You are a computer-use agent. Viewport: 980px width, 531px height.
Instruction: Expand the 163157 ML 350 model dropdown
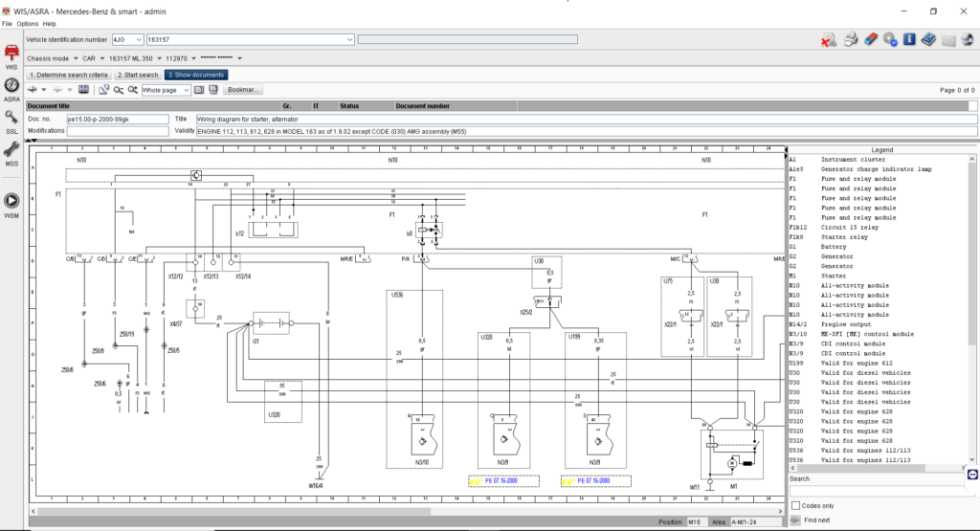point(159,58)
